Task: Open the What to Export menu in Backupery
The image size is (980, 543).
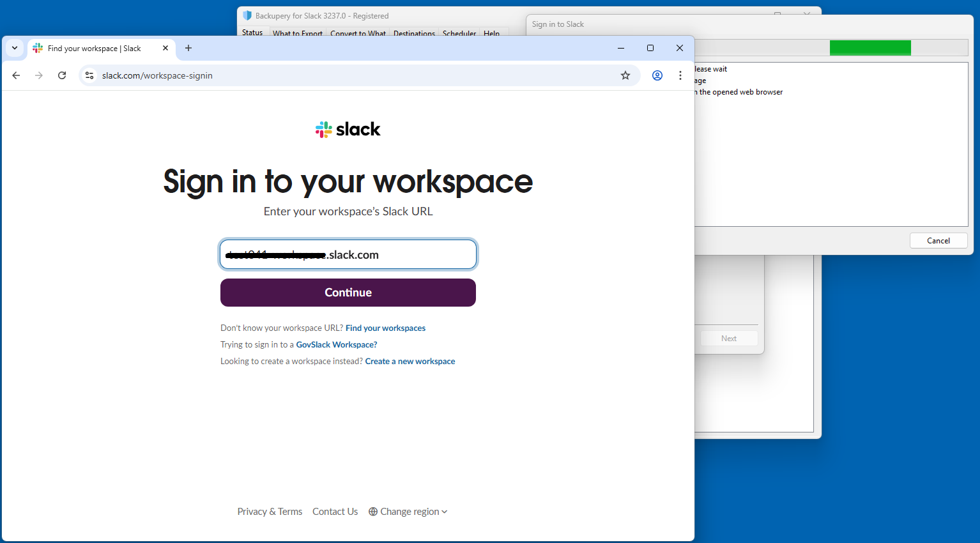Action: [x=298, y=33]
